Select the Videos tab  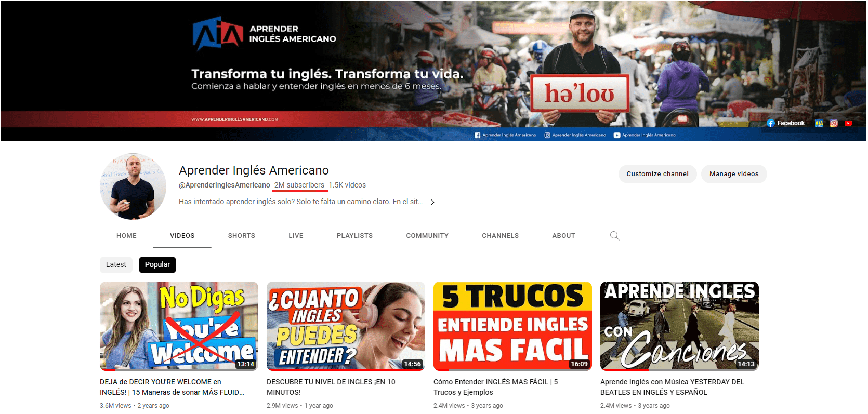[x=182, y=236]
